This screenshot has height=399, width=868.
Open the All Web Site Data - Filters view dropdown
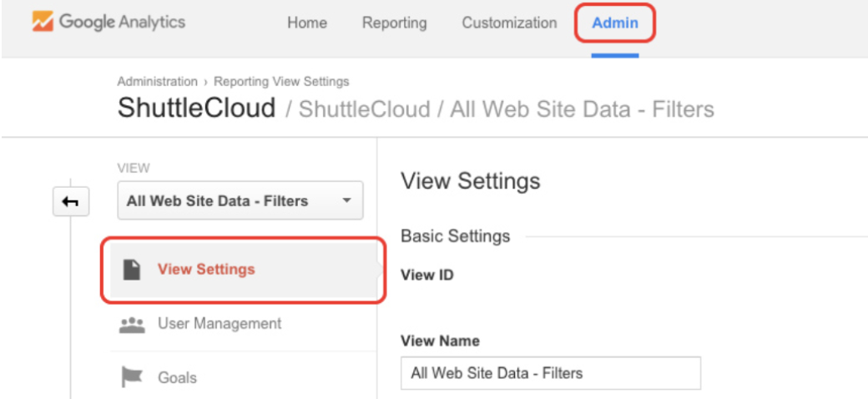(240, 200)
